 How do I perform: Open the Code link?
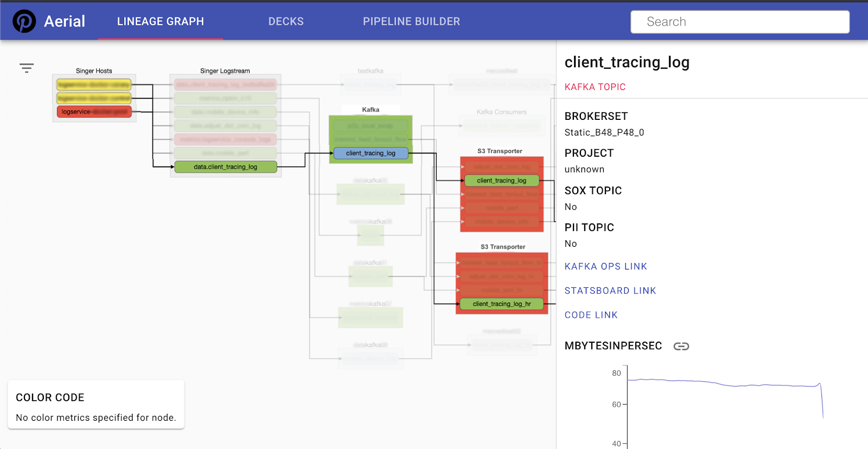pos(591,315)
